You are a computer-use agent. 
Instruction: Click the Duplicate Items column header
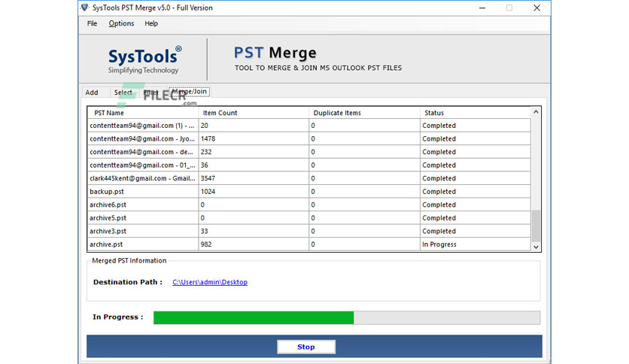[x=364, y=113]
